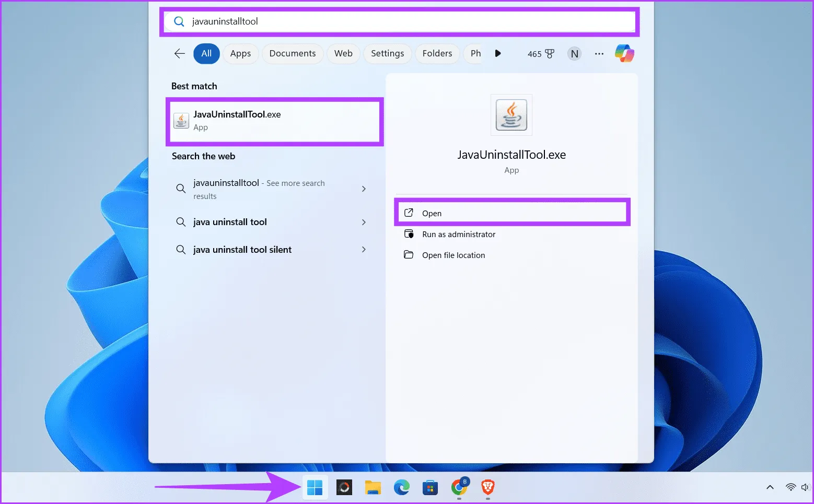
Task: Adjust the speaker volume control
Action: pyautogui.click(x=806, y=487)
